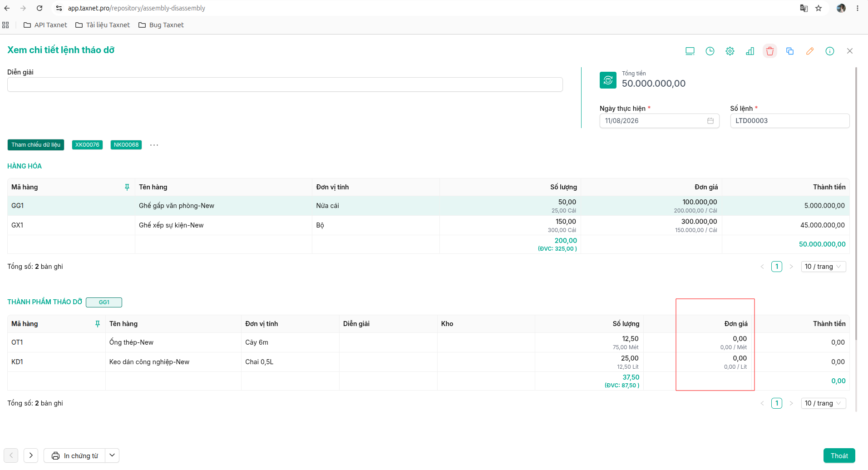Select the GG1 tag beside Thành phẩm tháo dỡ
The image size is (868, 470).
tap(104, 302)
